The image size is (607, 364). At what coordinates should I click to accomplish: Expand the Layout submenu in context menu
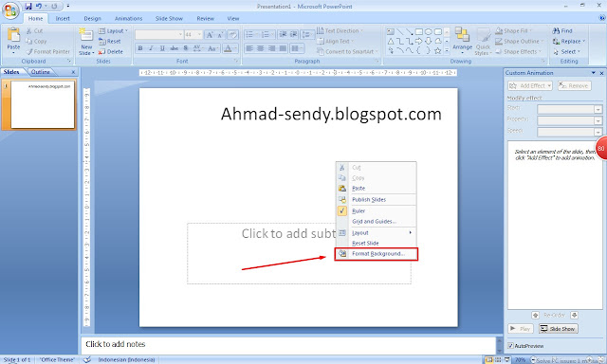[376, 233]
